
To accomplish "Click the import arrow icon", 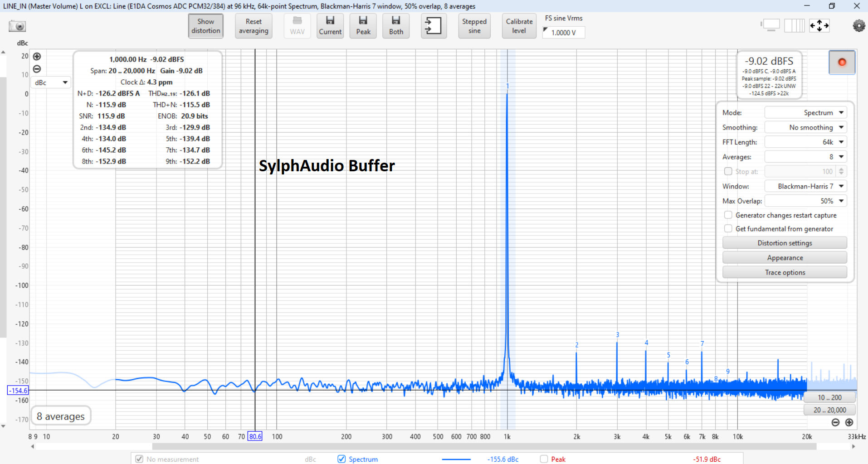I will click(x=434, y=26).
